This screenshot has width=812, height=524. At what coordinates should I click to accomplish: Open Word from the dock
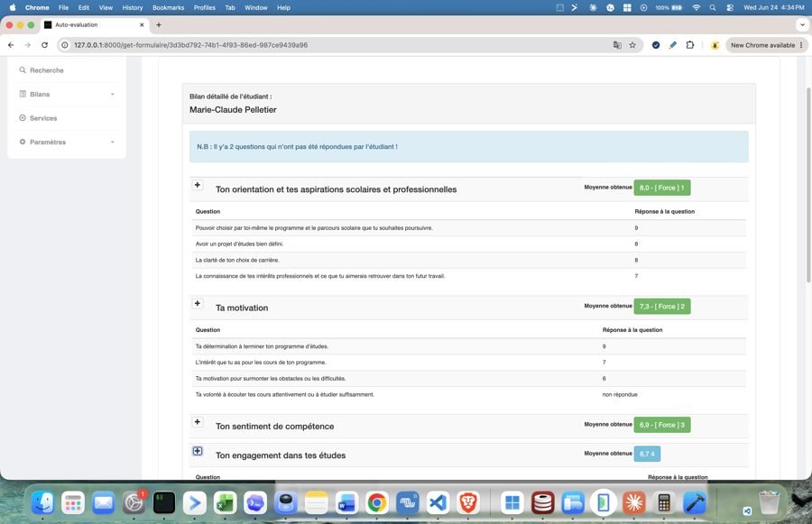tap(346, 502)
